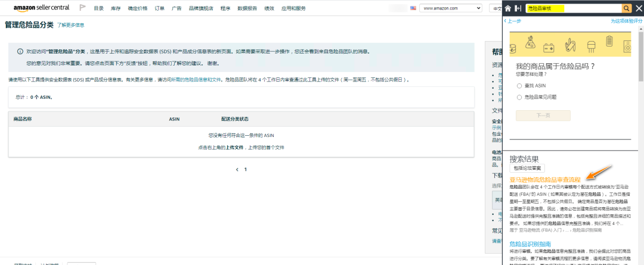Click the 总计: 0 个 ASIN text

click(x=33, y=97)
